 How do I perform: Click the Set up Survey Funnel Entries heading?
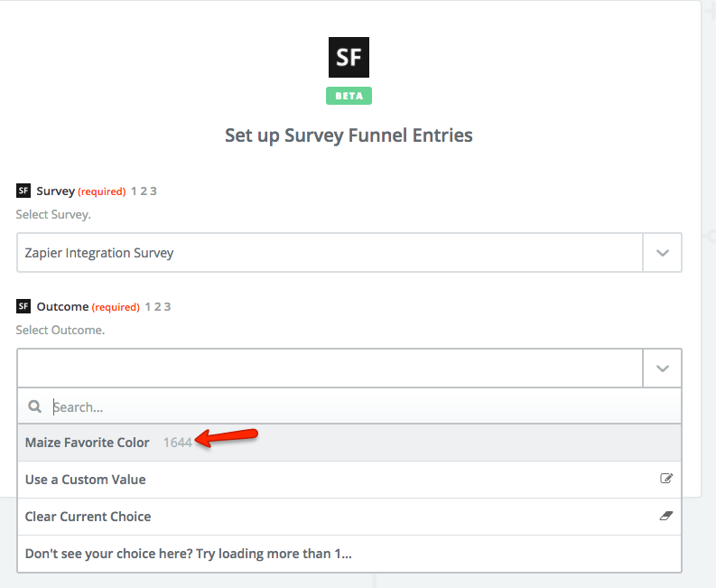click(x=349, y=135)
